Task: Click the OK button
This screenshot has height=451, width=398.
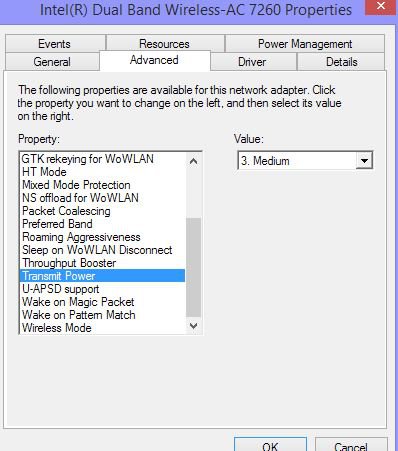Action: [270, 445]
